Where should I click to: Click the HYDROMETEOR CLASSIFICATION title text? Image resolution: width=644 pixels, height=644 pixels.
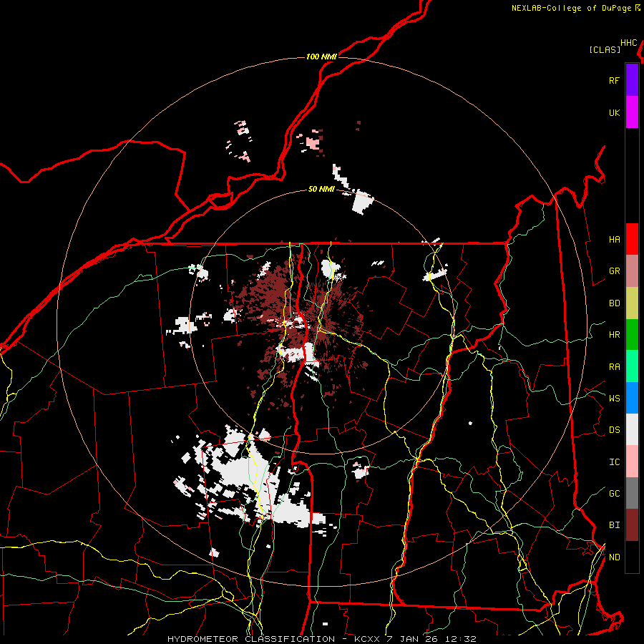pos(251,639)
